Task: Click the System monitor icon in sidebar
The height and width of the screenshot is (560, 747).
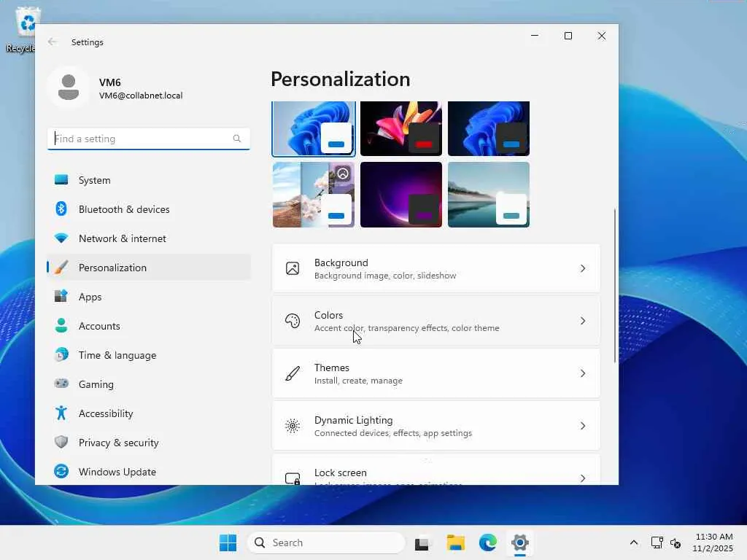Action: [x=61, y=180]
